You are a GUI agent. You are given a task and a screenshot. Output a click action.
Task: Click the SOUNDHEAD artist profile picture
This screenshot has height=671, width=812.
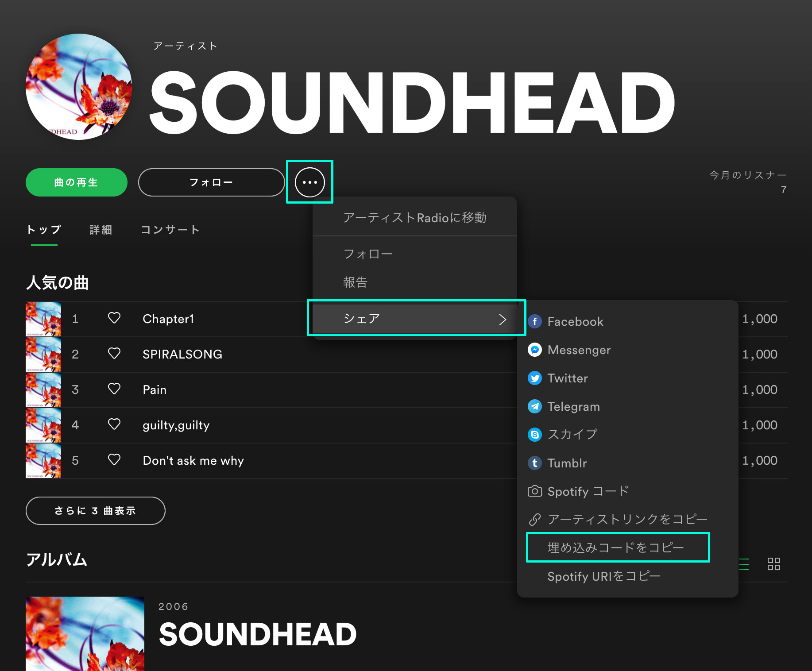[79, 87]
